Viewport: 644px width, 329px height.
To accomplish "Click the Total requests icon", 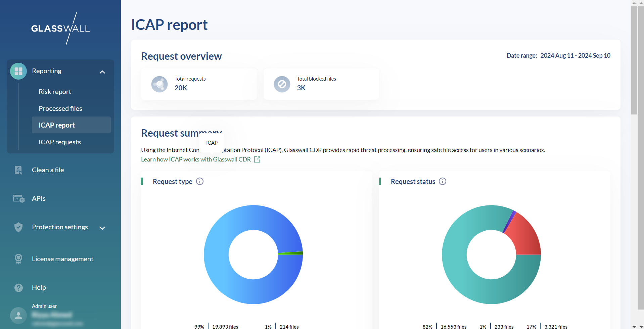I will coord(159,84).
